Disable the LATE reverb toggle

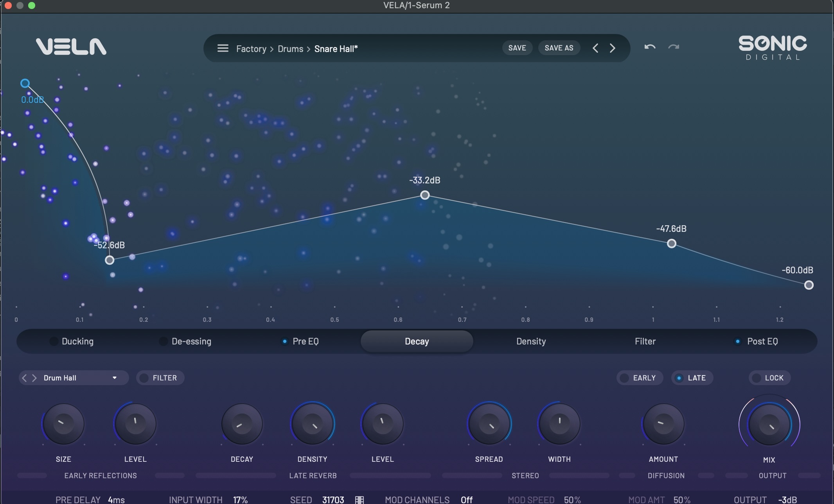[692, 378]
